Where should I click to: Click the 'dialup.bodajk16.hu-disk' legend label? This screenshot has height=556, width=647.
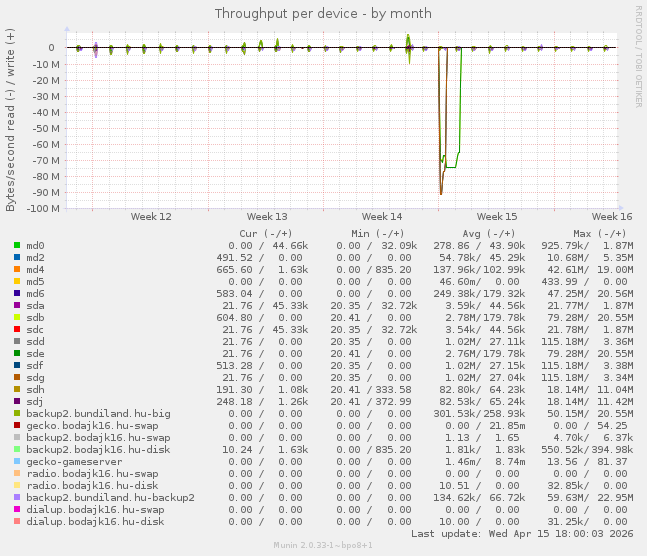pos(95,521)
